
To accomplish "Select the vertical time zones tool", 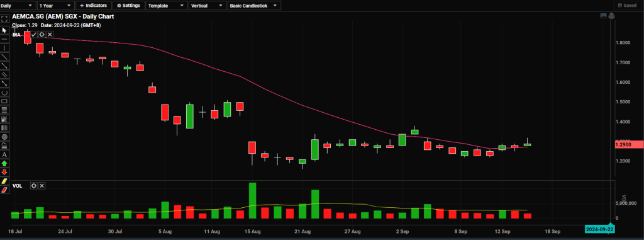I will tap(4, 128).
